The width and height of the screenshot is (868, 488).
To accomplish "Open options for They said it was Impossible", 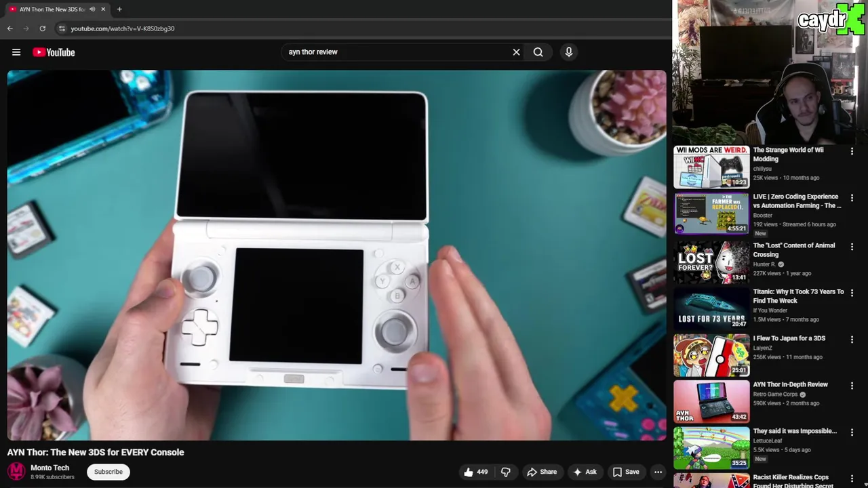I will point(852,432).
